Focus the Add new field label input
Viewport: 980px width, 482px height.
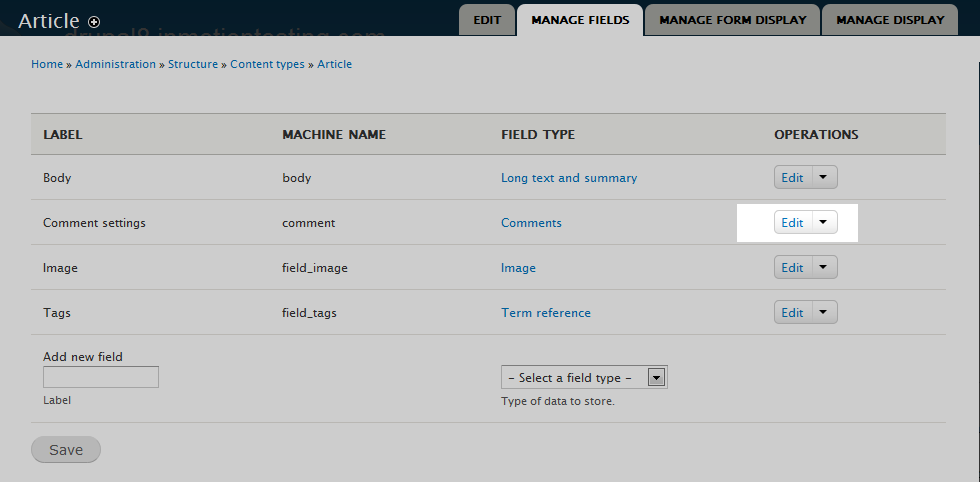coord(101,377)
